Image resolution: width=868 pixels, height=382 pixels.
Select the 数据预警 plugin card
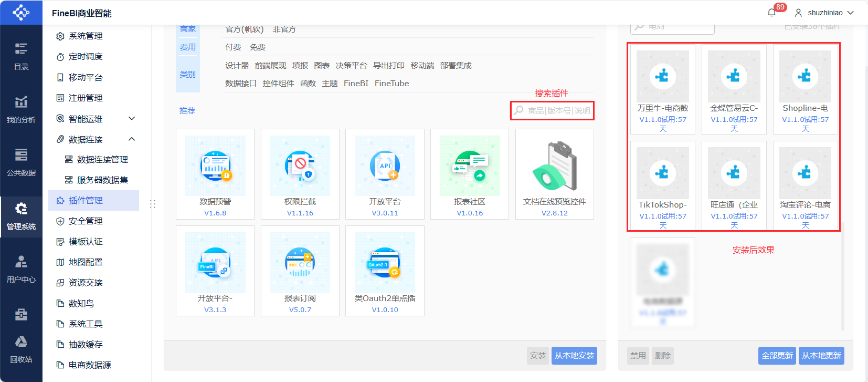coord(215,174)
